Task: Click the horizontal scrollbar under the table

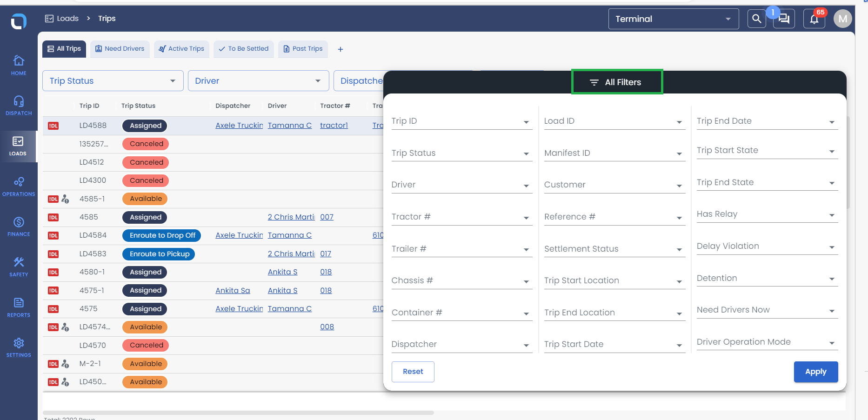Action: 238,413
